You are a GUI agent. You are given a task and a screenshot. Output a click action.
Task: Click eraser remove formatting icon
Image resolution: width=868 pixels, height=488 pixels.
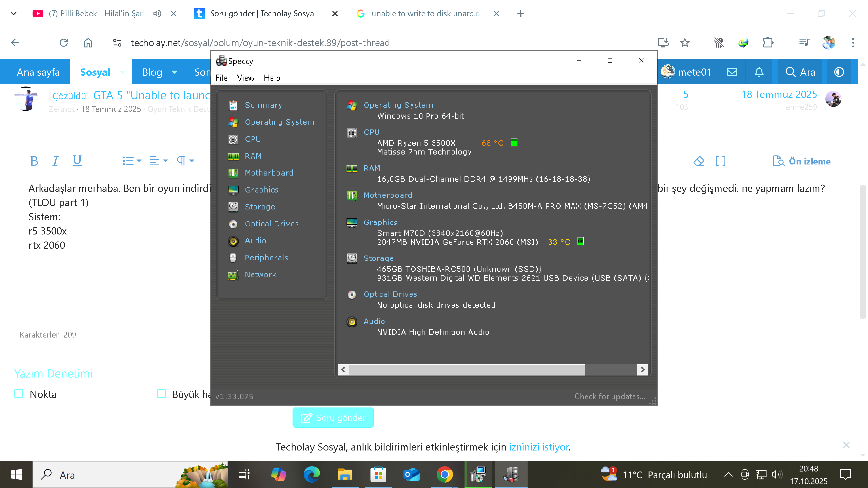pyautogui.click(x=699, y=161)
